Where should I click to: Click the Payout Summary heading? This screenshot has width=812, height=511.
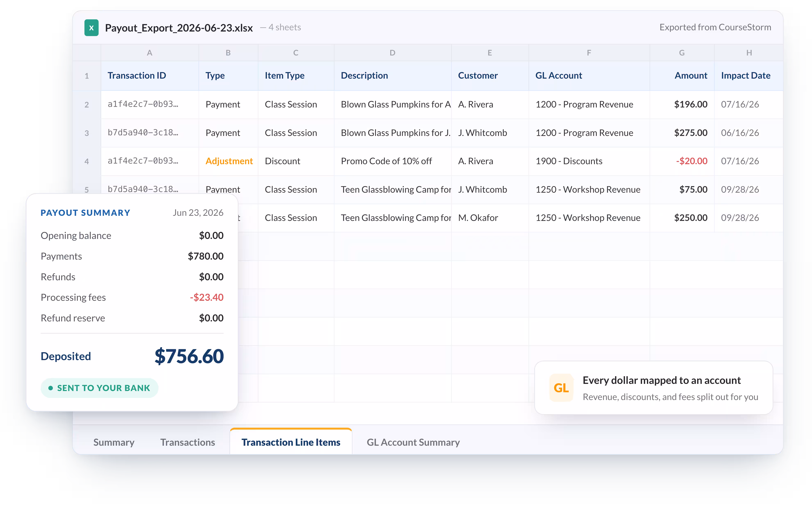tap(85, 213)
